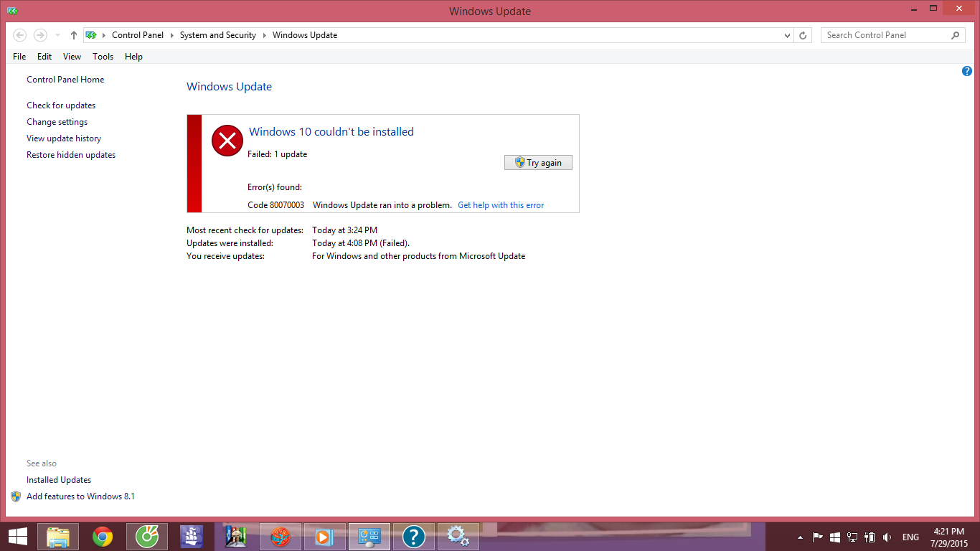The image size is (980, 551).
Task: Click the up arrow navigation icon
Action: coord(74,35)
